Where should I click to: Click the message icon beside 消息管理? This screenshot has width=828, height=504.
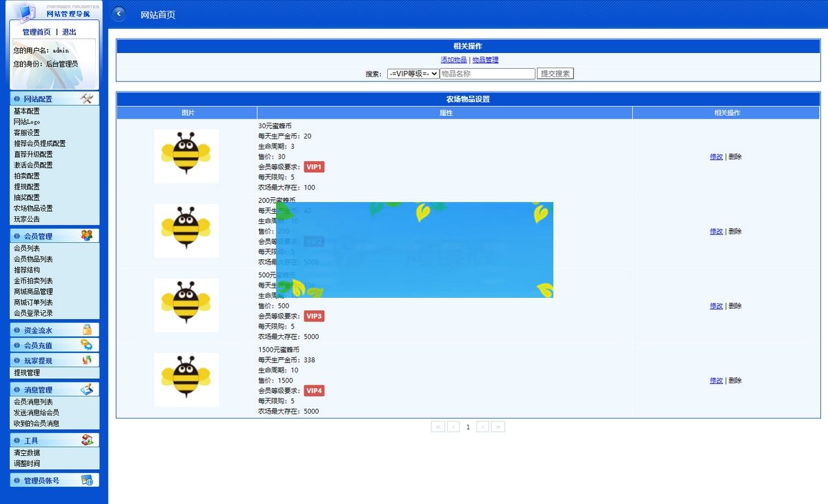pos(86,390)
